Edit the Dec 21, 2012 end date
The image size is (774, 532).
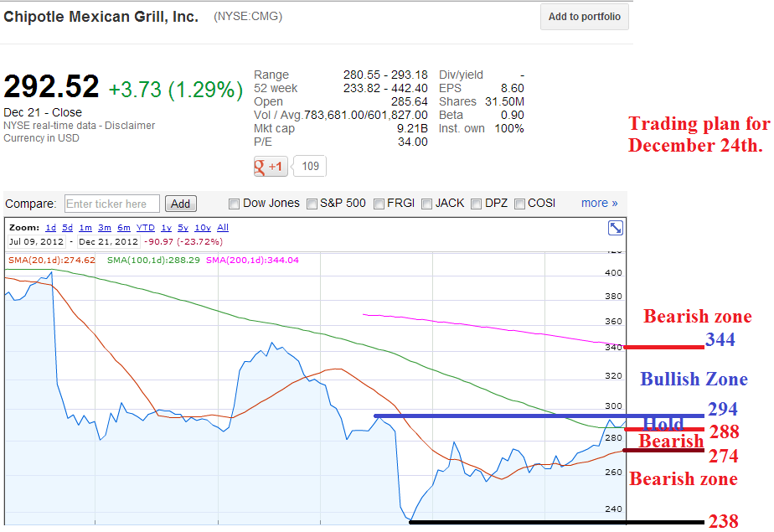109,242
